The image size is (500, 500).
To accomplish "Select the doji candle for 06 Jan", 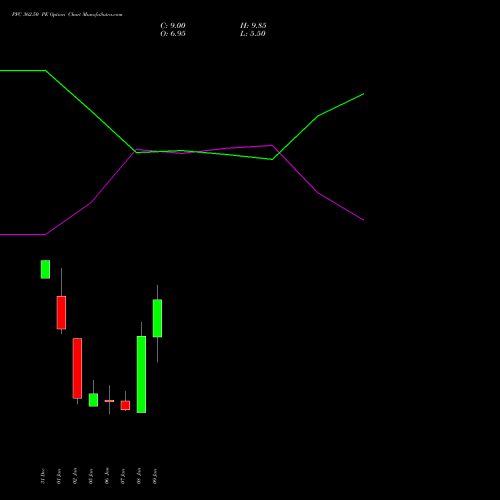I will [x=109, y=401].
